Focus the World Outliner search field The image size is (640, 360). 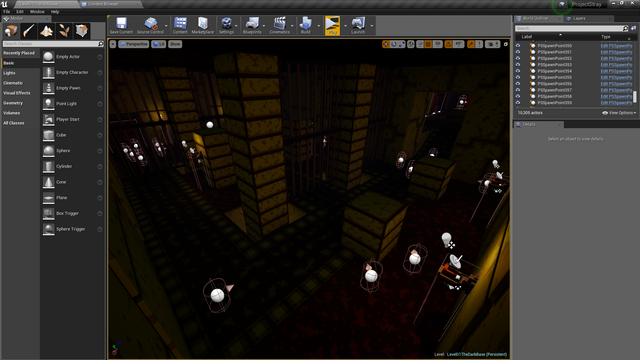pyautogui.click(x=571, y=29)
